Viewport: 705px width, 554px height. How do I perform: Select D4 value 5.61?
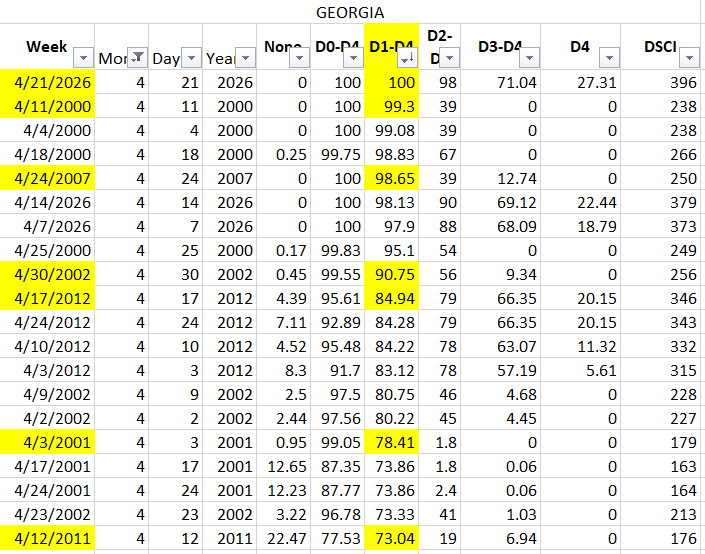581,370
